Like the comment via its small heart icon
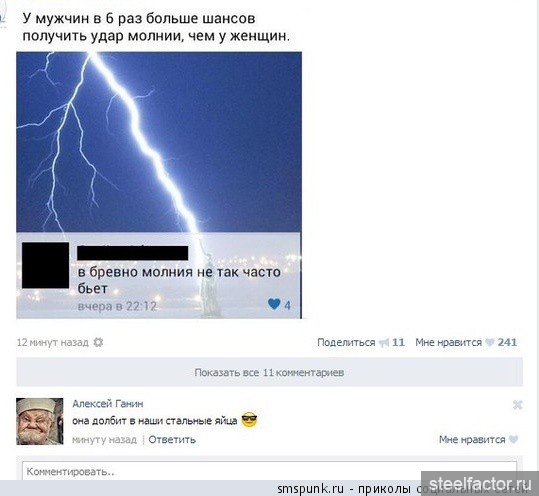This screenshot has width=539, height=496. [x=513, y=439]
